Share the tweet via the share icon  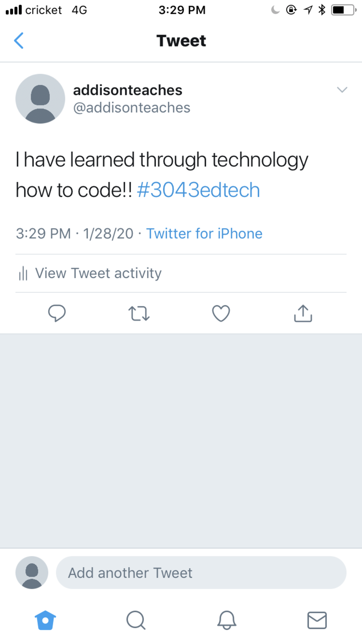click(303, 313)
